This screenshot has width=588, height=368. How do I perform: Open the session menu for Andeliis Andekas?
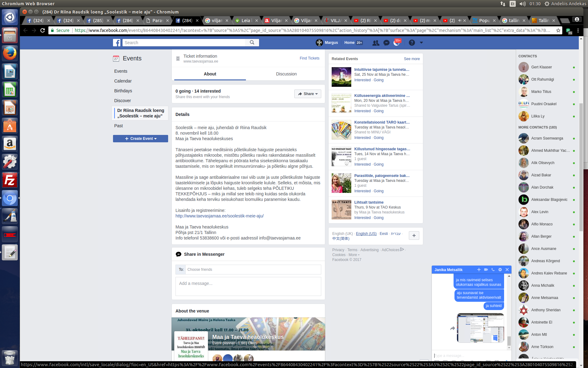(x=565, y=4)
